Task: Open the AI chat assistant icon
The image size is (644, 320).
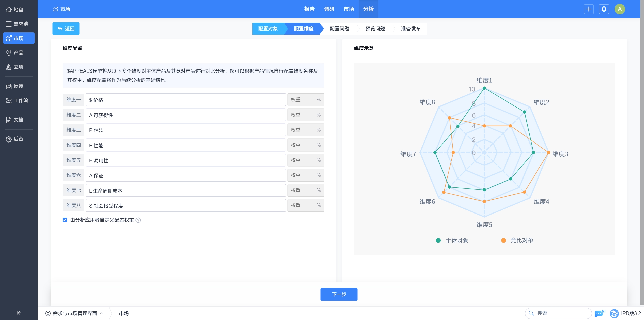Action: pyautogui.click(x=599, y=313)
